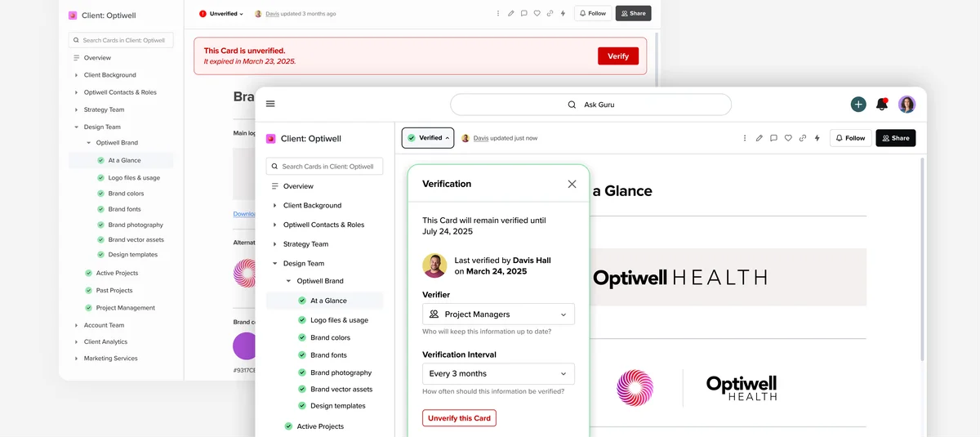Select Brand photography card in front window
Screen dimensions: 980x437
click(341, 372)
